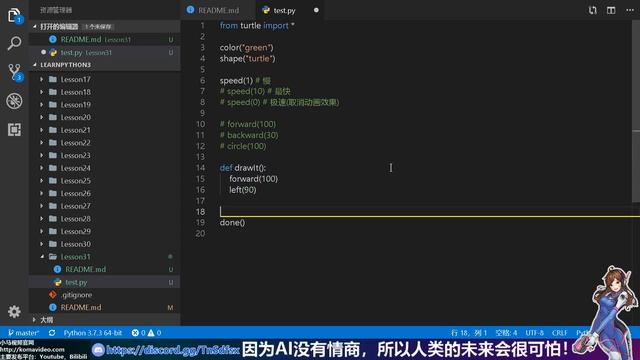Click the open changes icon in editor toolbar
Image resolution: width=640 pixels, height=360 pixels.
click(x=592, y=10)
